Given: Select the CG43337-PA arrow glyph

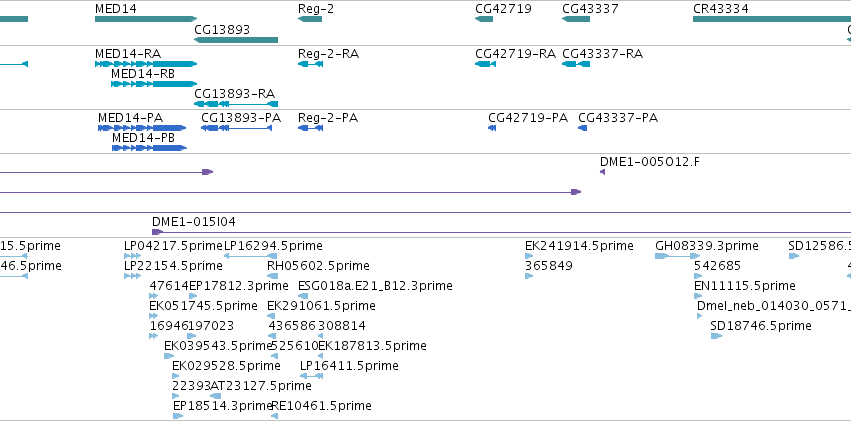Looking at the screenshot, I should [582, 128].
